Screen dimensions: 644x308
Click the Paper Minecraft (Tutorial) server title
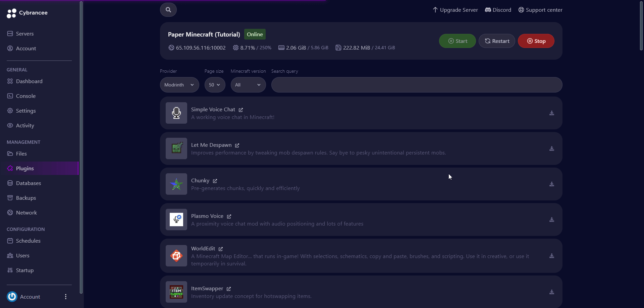[204, 35]
